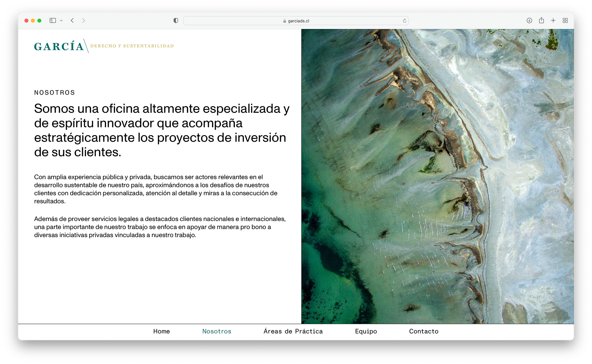
Task: Expand the sidebar options dropdown chevron
Action: [x=61, y=21]
